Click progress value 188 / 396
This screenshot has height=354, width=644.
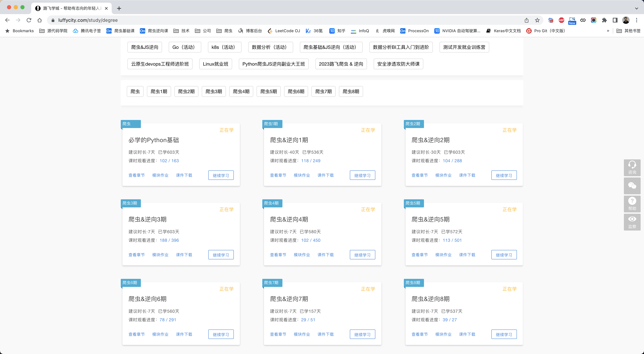click(x=169, y=240)
